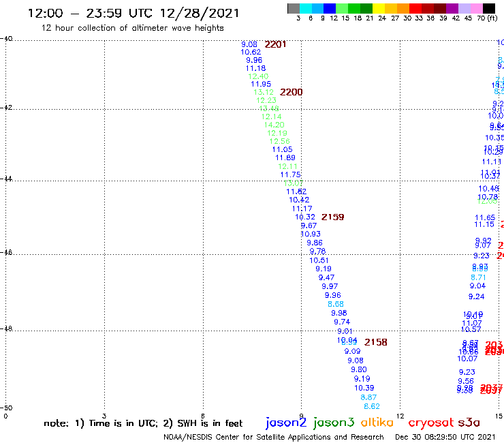Select the light blue value 8.62
This screenshot has height=443, width=504.
click(x=372, y=406)
